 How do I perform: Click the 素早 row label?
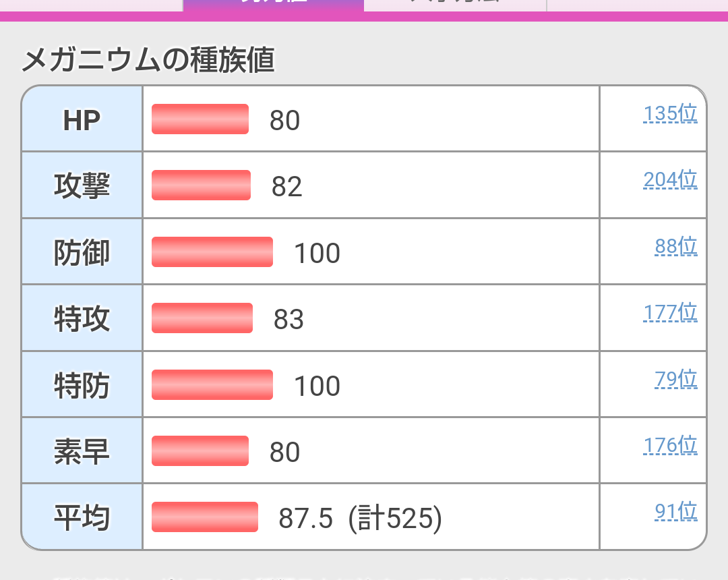point(82,451)
